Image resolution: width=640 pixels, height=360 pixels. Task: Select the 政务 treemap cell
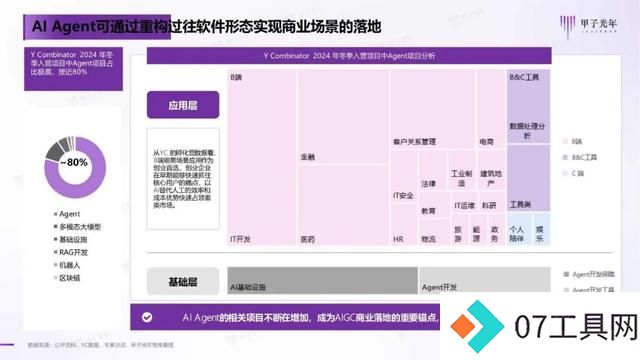[x=496, y=230]
